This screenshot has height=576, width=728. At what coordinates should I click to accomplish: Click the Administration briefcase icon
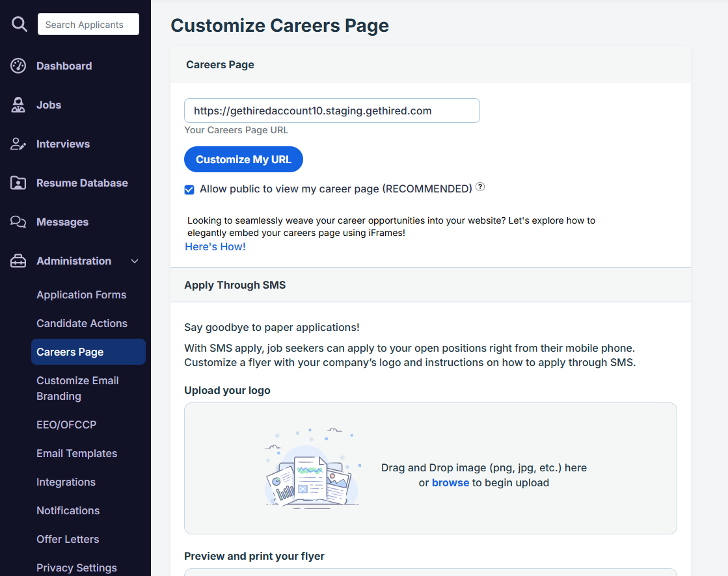[x=18, y=261]
